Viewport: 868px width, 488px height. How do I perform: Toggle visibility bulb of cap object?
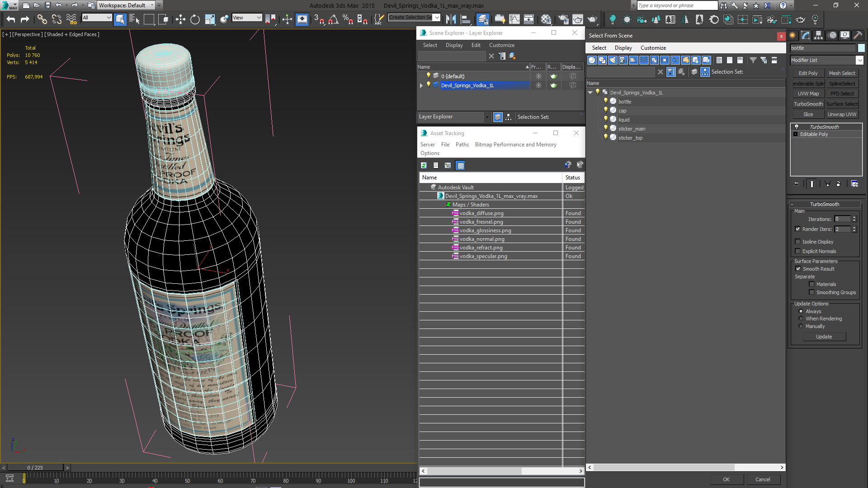(606, 110)
